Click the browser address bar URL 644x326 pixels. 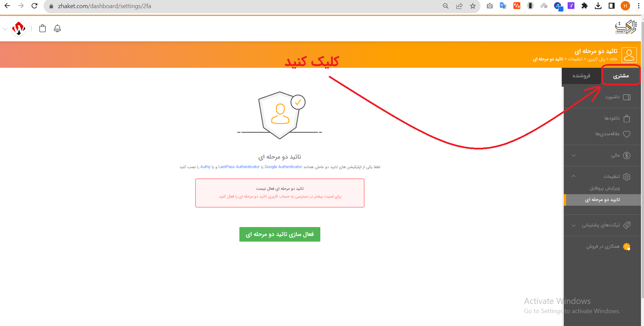coord(105,6)
